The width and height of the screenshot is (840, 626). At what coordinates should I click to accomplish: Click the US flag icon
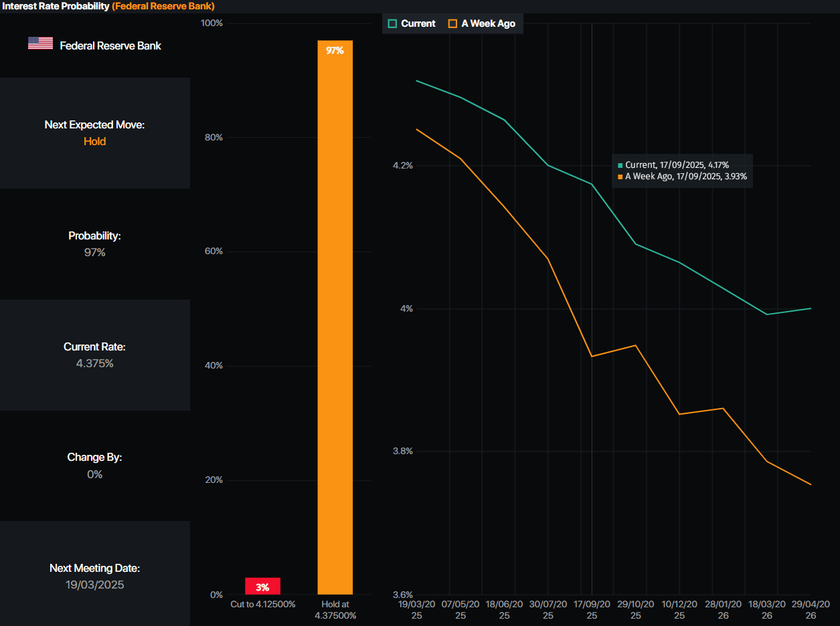[x=40, y=43]
